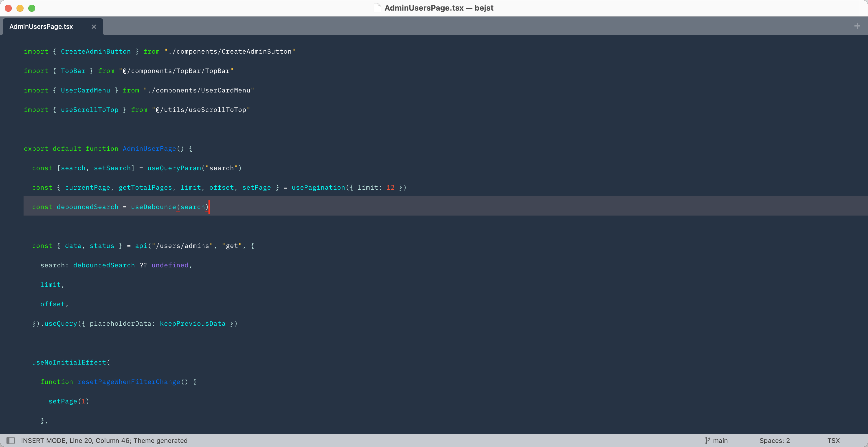
Task: Click the useQuery method call
Action: tap(61, 324)
